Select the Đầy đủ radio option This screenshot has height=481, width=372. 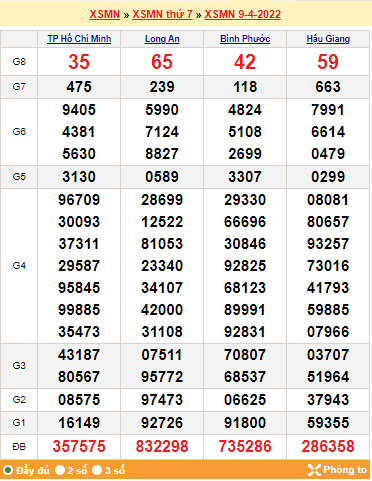8,470
